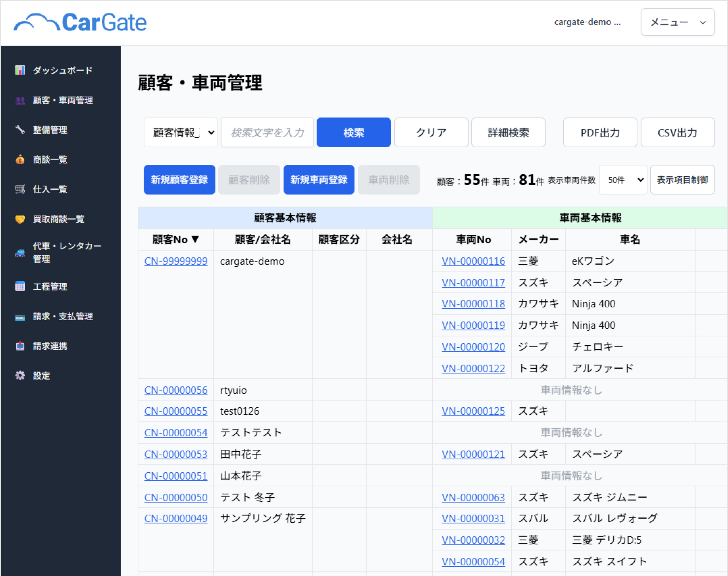Open vehicle link VN-00000120

[x=473, y=347]
